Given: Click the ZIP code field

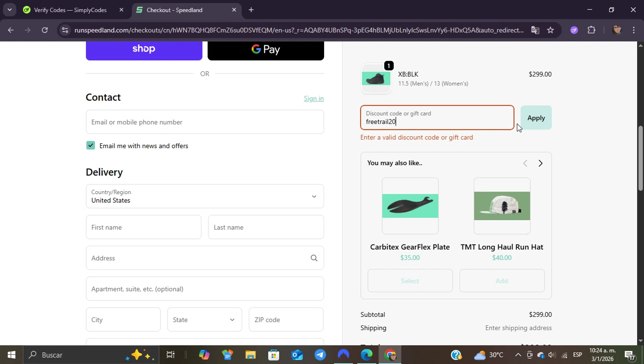Looking at the screenshot, I should 286,320.
